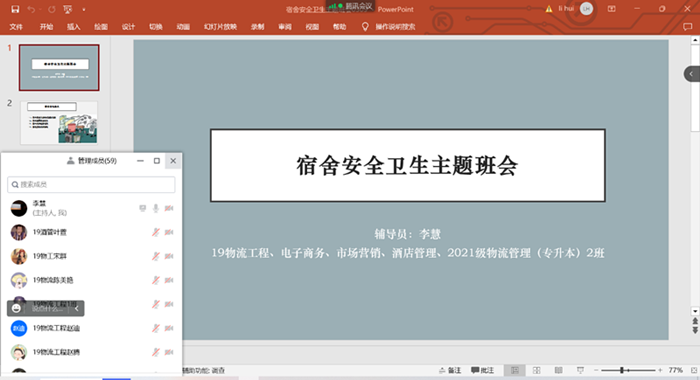Open the LH account avatar
This screenshot has width=700, height=380.
click(x=586, y=8)
